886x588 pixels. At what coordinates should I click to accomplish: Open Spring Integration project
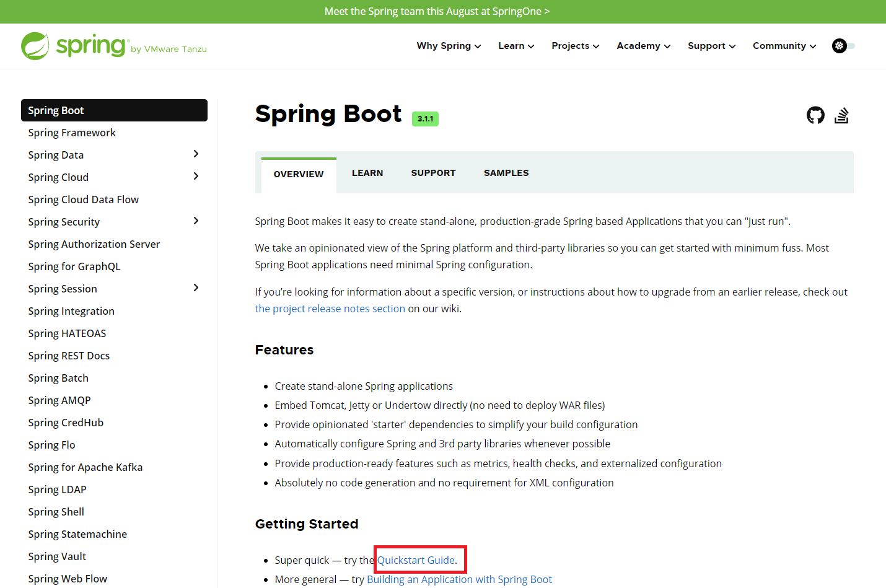pyautogui.click(x=71, y=311)
